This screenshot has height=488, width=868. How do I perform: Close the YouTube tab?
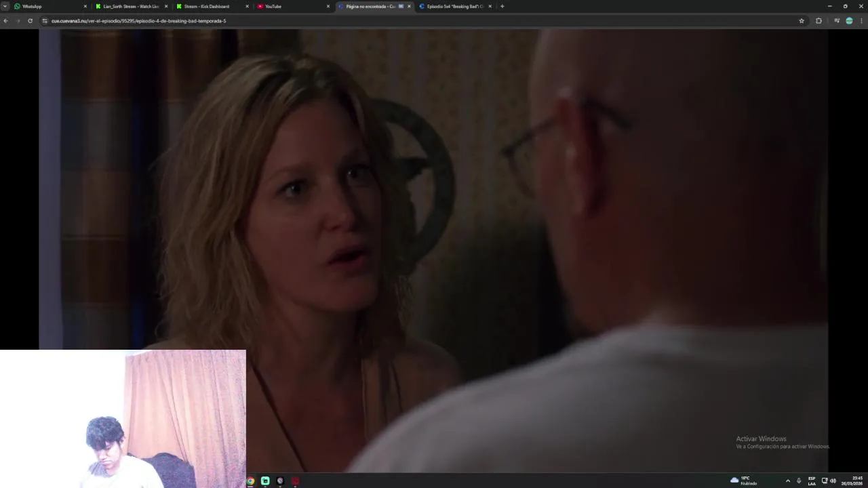click(328, 6)
